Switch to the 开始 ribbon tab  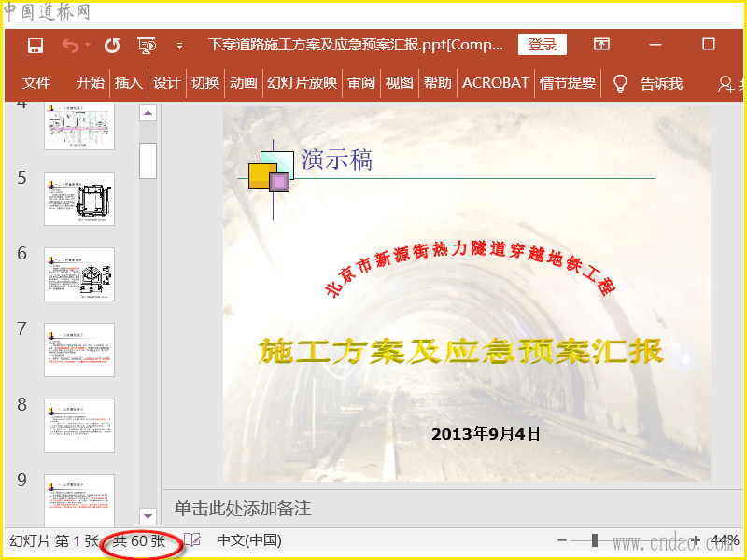90,83
